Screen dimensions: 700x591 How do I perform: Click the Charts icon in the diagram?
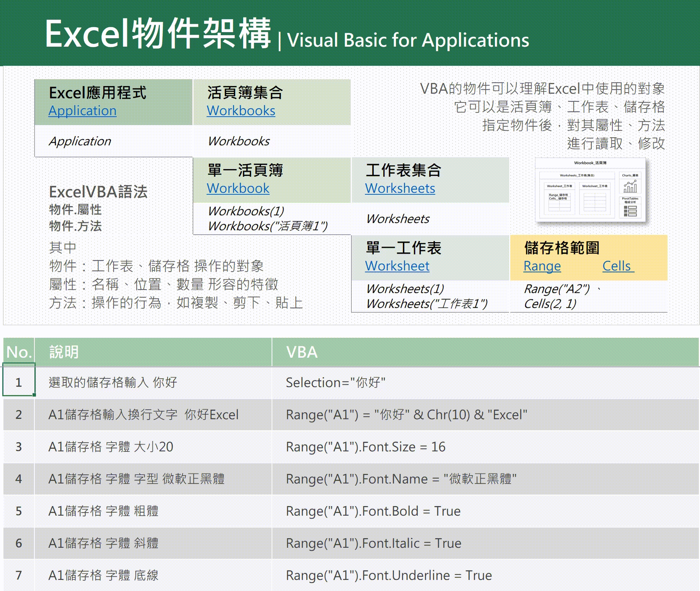(630, 187)
